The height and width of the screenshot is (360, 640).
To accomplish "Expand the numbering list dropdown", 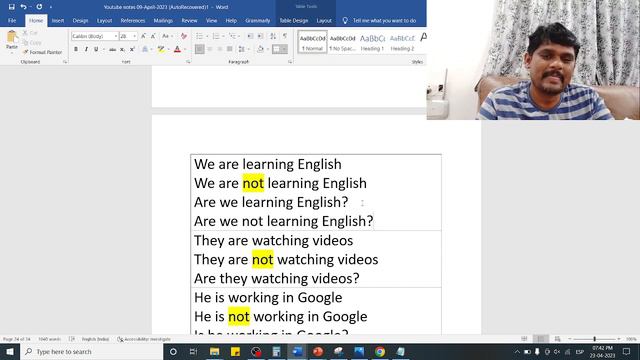I will (x=224, y=36).
